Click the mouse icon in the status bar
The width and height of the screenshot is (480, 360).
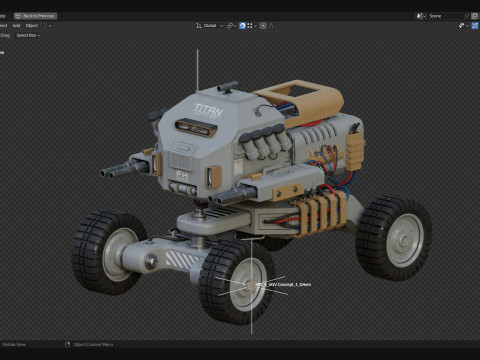pos(67,345)
